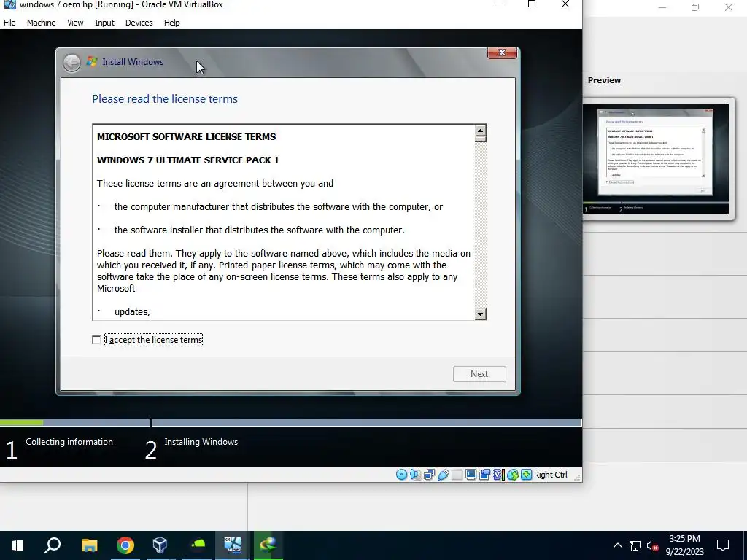The width and height of the screenshot is (747, 560).
Task: Click Collecting information step label
Action: [x=69, y=442]
